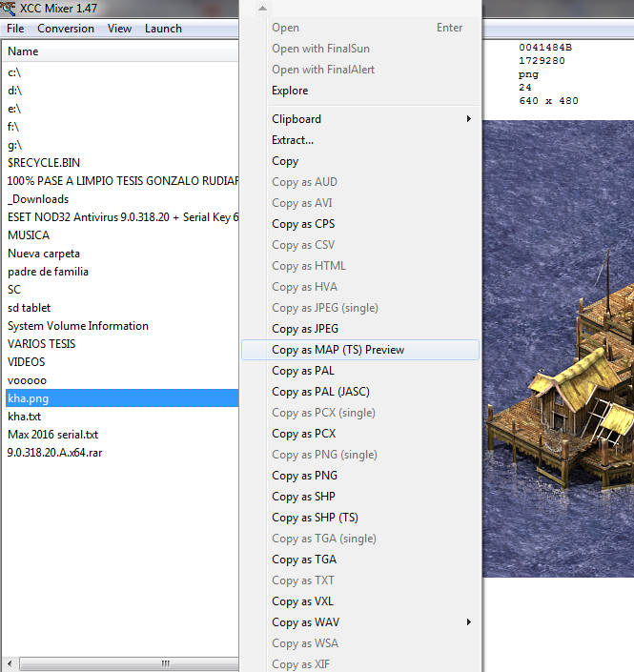634x672 pixels.
Task: Select the ESET NOD32 Antivirus entry
Action: pos(123,217)
